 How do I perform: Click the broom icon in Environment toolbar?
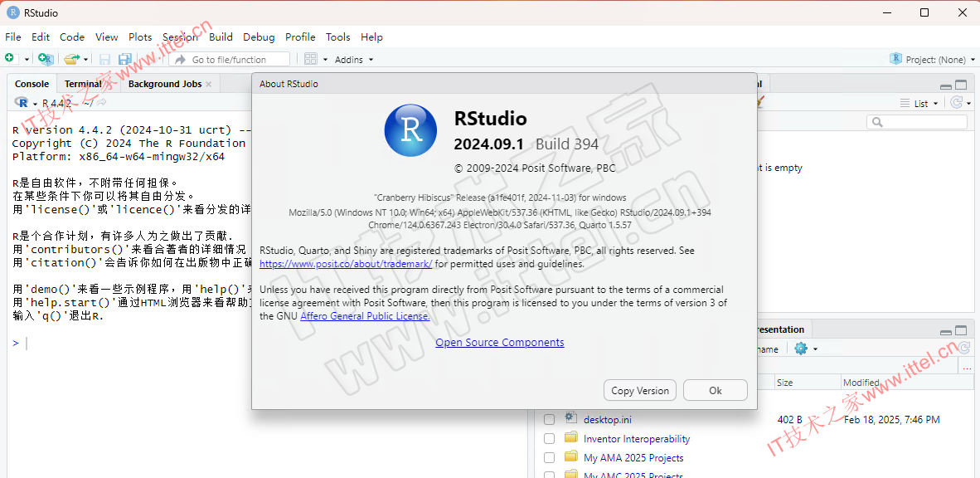760,102
